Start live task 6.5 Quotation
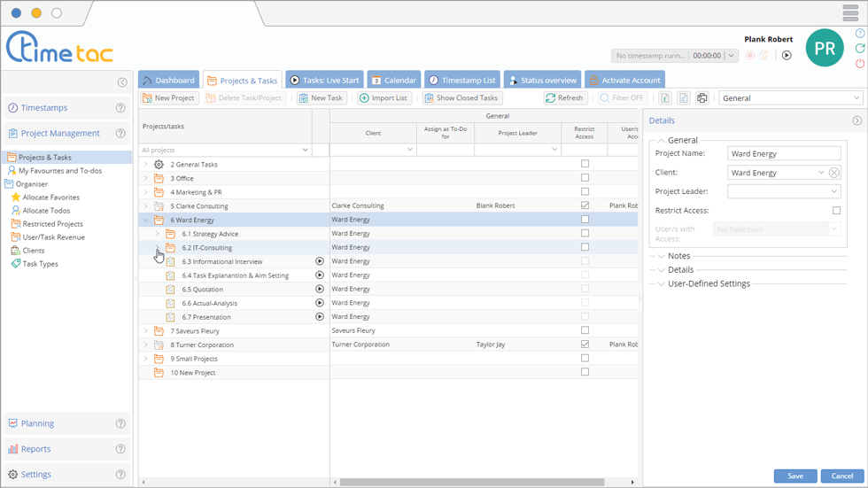Image resolution: width=868 pixels, height=488 pixels. pyautogui.click(x=320, y=289)
